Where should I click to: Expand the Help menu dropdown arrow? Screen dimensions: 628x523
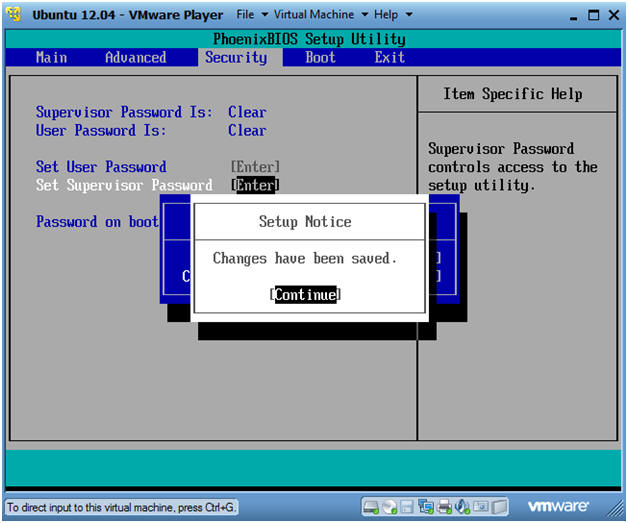[409, 15]
